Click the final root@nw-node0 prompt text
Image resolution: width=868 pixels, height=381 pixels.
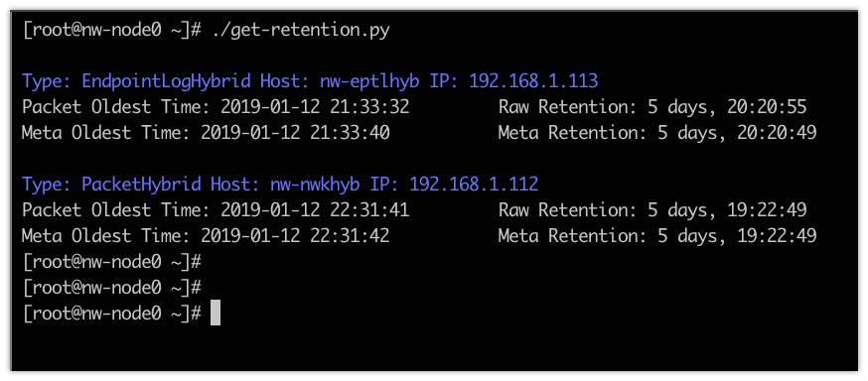[112, 313]
